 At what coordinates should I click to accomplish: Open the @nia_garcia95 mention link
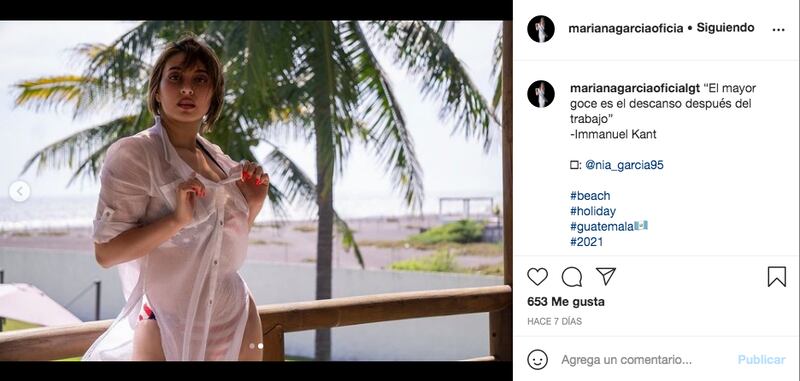(x=624, y=165)
